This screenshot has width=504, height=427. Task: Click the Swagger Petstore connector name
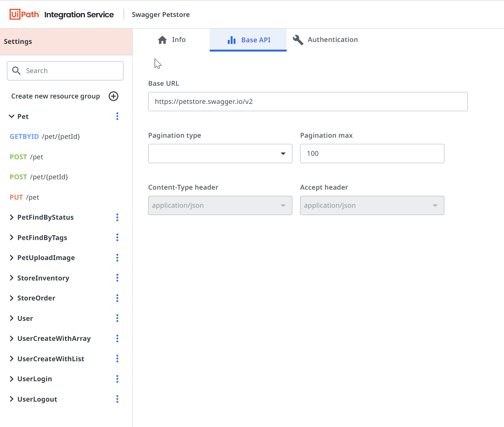(161, 15)
